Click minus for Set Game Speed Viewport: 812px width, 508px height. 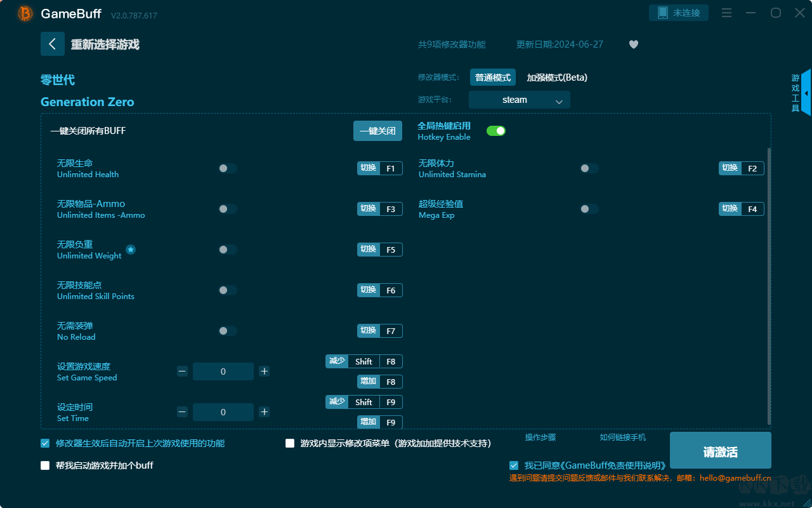pos(183,371)
